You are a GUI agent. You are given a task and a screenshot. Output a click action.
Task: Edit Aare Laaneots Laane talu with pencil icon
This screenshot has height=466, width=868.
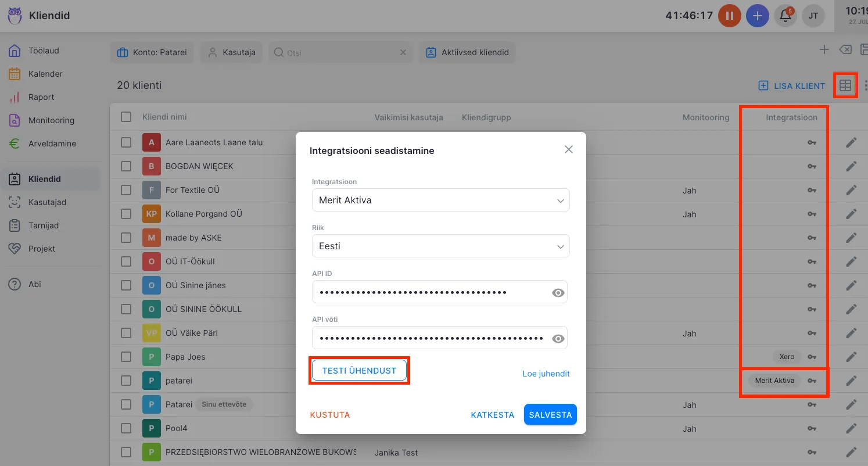(851, 142)
